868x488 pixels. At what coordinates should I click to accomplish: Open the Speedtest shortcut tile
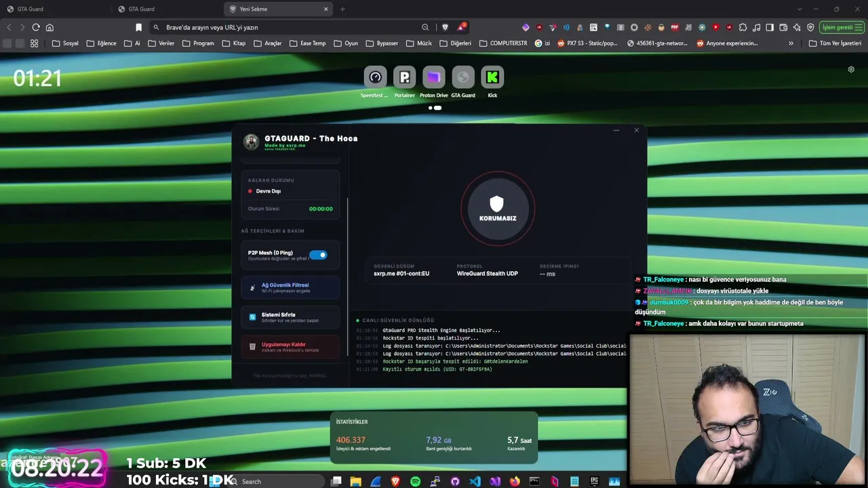pos(375,77)
